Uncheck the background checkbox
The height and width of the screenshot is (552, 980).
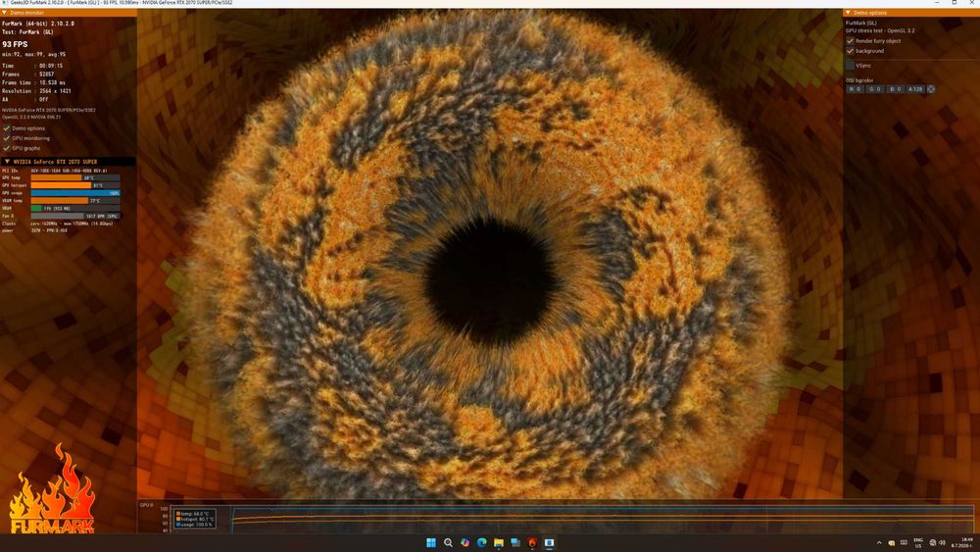point(850,51)
